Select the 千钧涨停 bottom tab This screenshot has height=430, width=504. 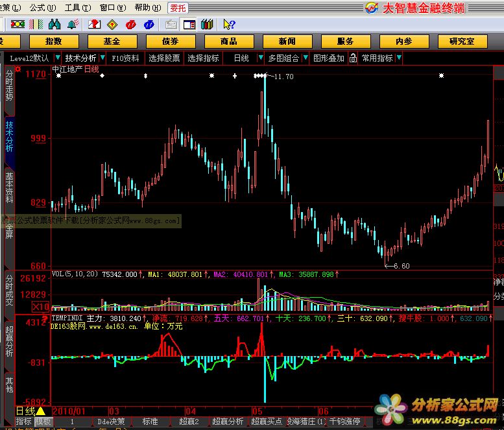coord(344,422)
